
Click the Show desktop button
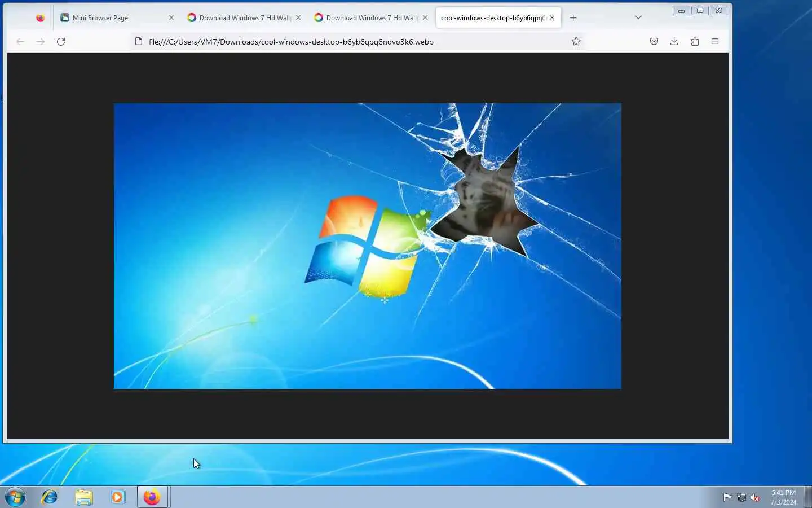point(807,497)
